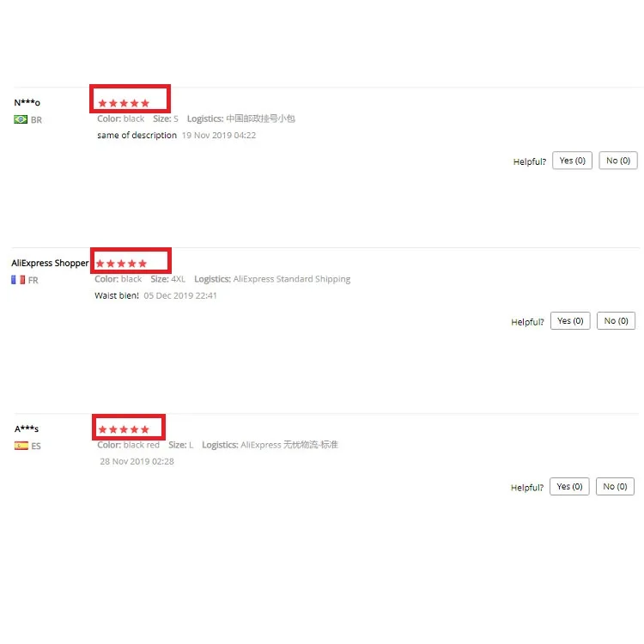Click the 'Color: black red' attribute text
Image resolution: width=644 pixels, height=644 pixels.
(x=128, y=445)
